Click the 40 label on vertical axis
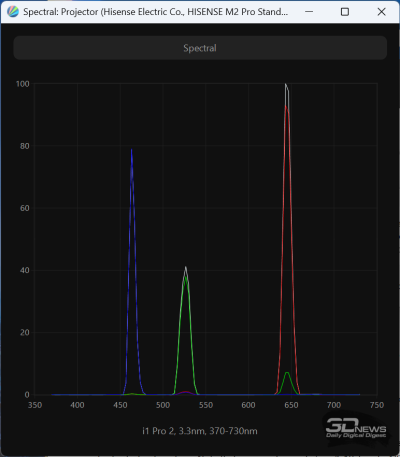The image size is (400, 457). coord(24,270)
